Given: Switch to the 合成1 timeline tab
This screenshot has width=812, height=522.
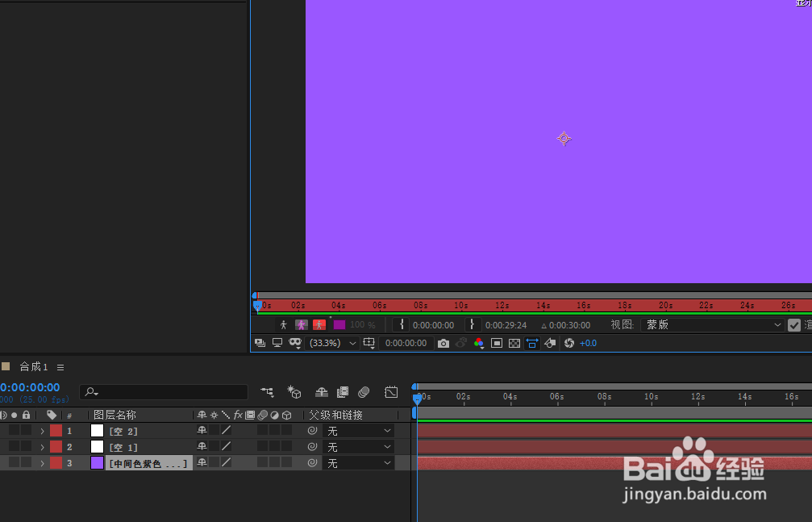Looking at the screenshot, I should (34, 367).
